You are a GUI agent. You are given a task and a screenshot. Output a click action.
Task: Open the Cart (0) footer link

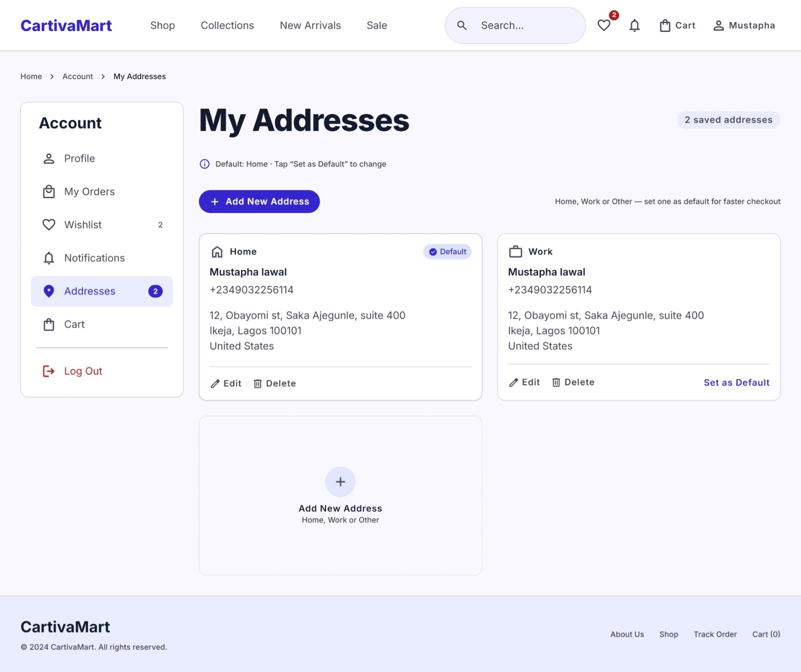(x=766, y=635)
